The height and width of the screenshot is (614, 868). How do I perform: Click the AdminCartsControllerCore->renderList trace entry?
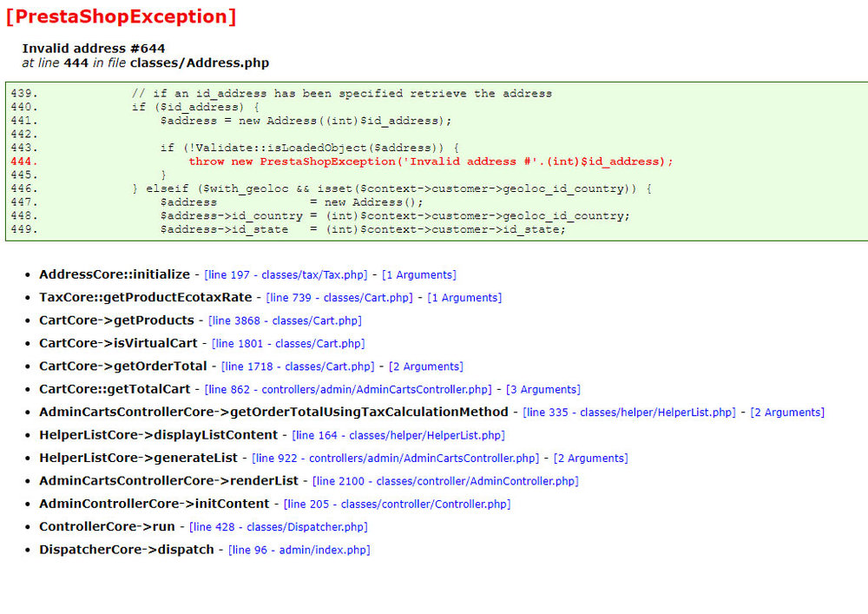pos(169,481)
